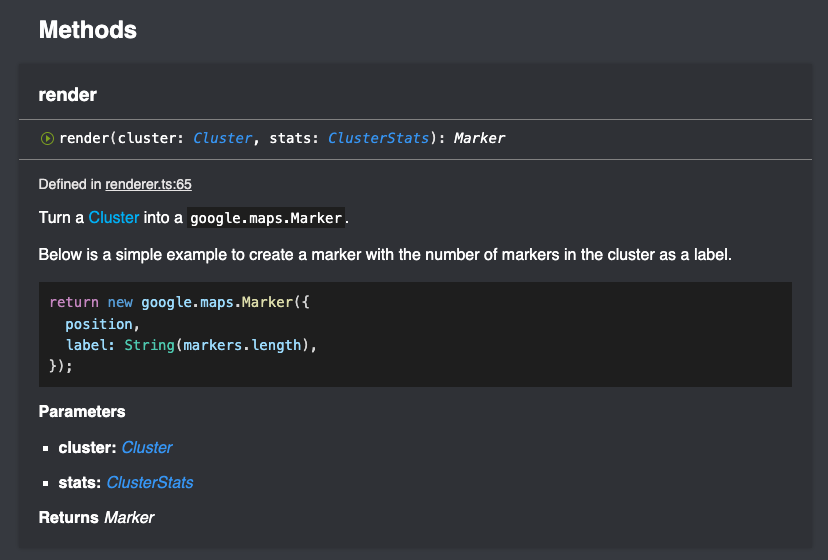Open ClusterStats type in the render signature
828x560 pixels.
378,138
